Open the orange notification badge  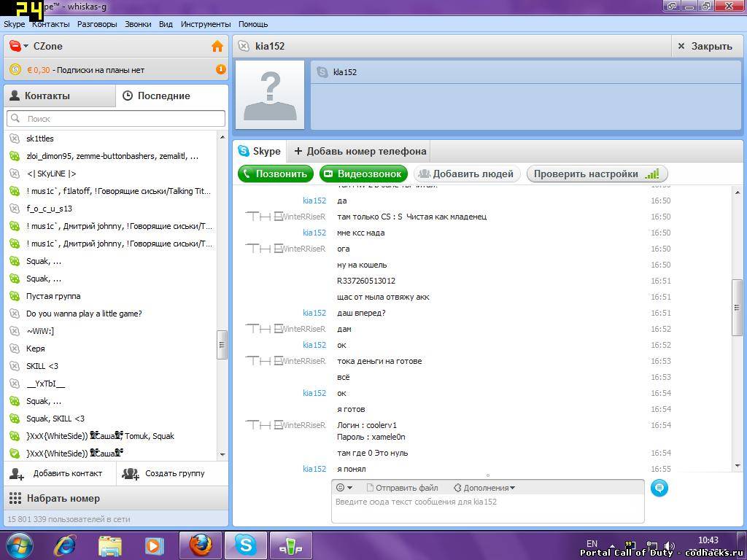(220, 69)
